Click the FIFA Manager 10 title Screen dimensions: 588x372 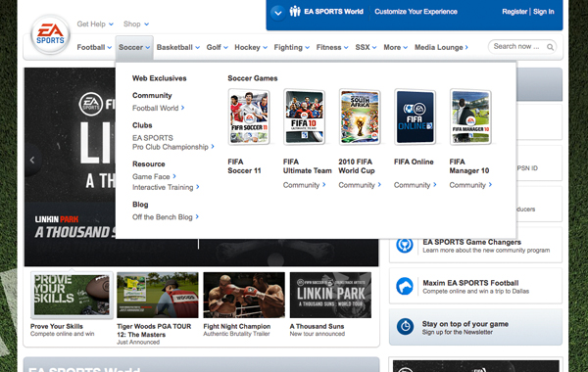(469, 166)
